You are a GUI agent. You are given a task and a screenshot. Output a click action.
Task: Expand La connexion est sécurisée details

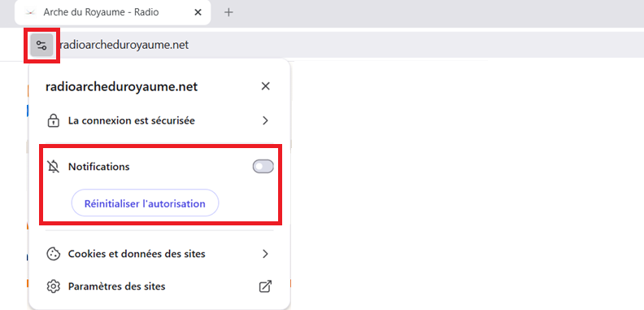159,120
